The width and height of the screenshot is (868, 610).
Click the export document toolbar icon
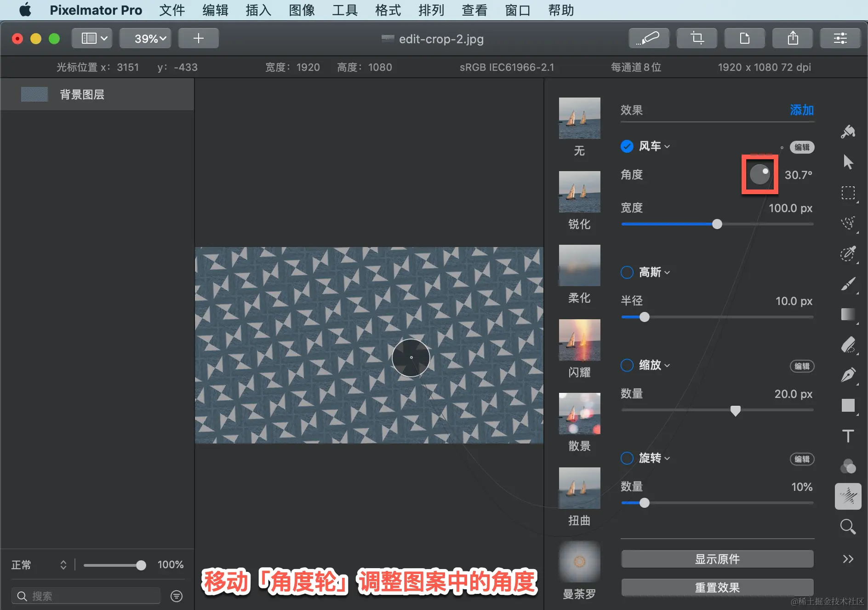pos(745,38)
